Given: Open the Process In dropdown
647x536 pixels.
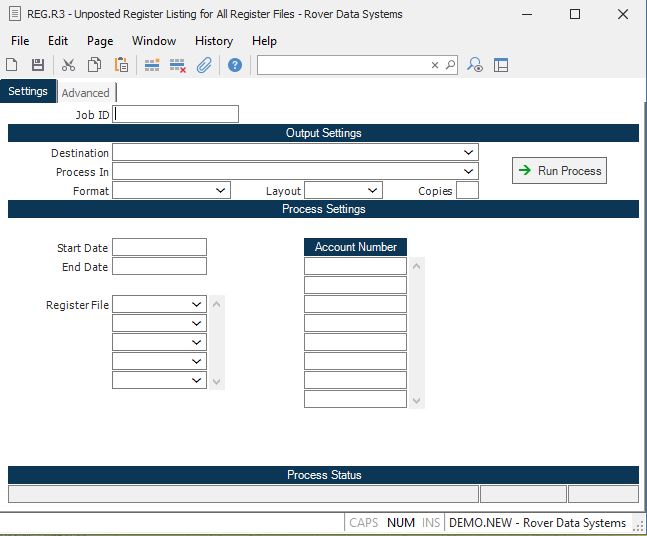Looking at the screenshot, I should [x=469, y=172].
